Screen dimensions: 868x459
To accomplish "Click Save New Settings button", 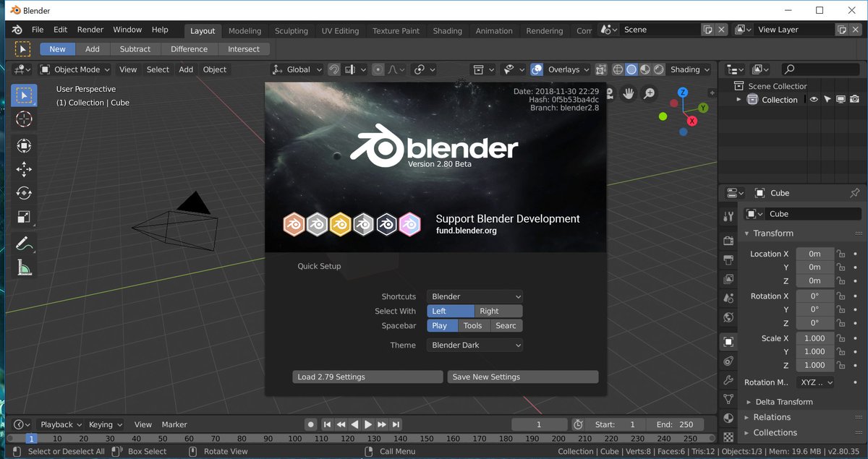I will (x=523, y=377).
